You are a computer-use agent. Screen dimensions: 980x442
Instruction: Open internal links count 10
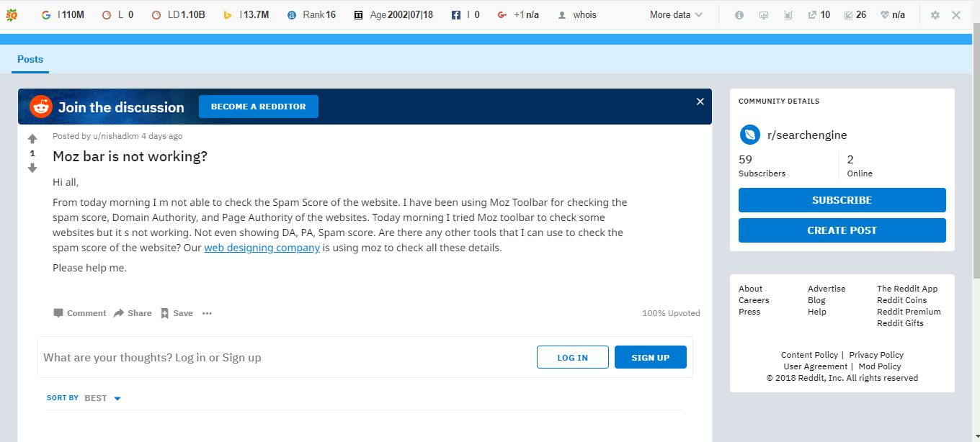pos(819,14)
